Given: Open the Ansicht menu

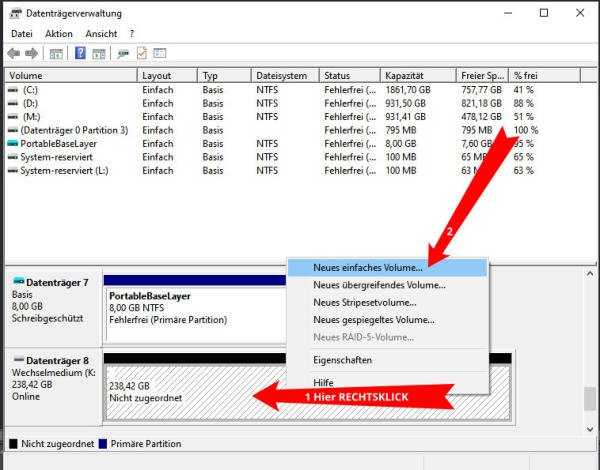Looking at the screenshot, I should click(x=101, y=34).
